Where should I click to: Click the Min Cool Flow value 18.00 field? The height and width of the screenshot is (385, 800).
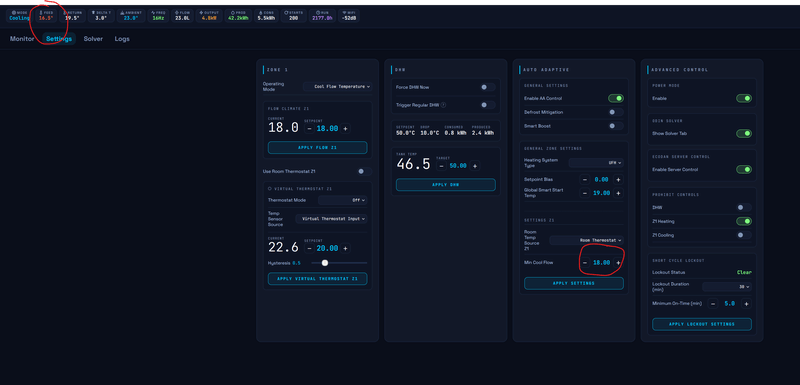click(602, 263)
